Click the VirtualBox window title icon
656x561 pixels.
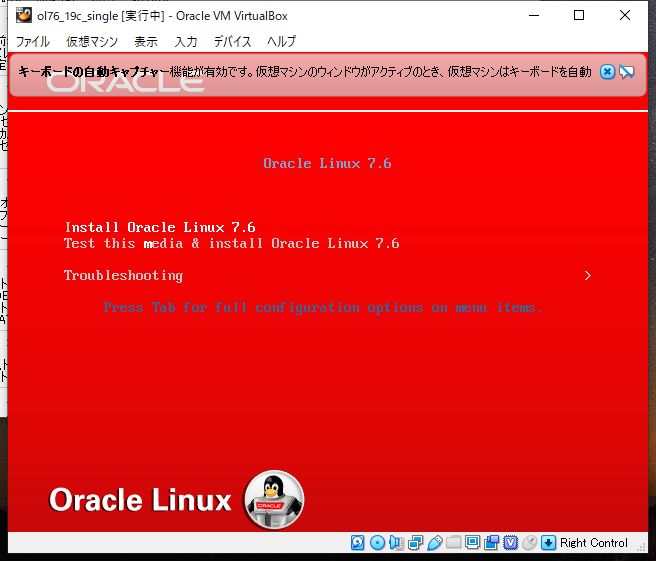point(24,15)
